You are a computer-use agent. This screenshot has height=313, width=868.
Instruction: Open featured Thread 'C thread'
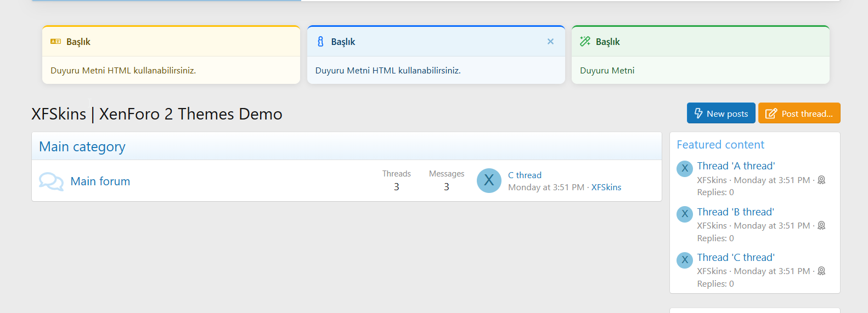point(736,258)
